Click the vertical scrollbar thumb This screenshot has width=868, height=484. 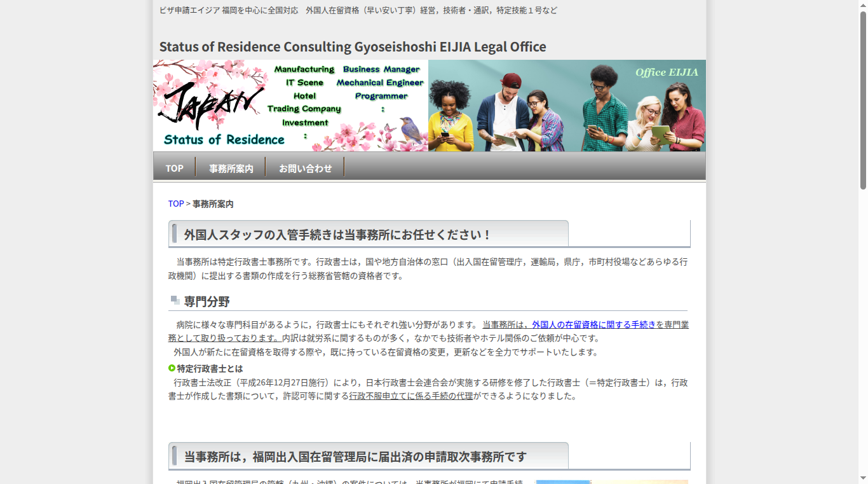tap(863, 100)
